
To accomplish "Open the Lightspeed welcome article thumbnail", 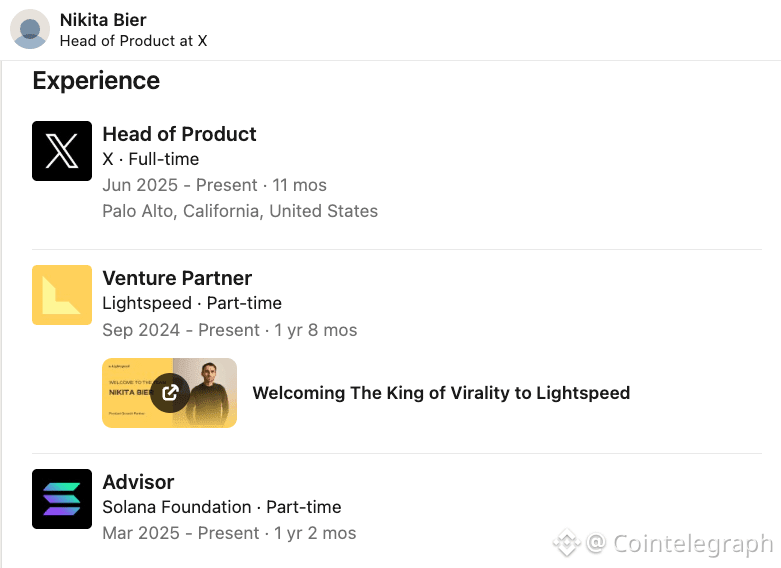I will pos(169,393).
